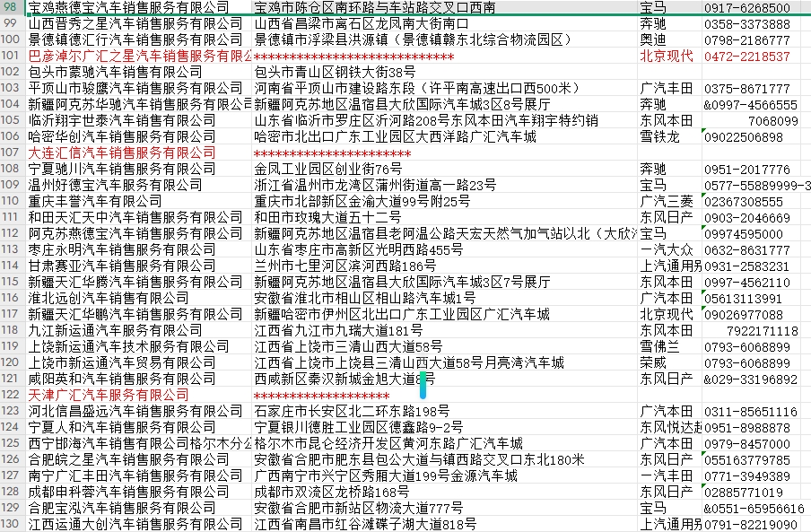Select row header 99
The width and height of the screenshot is (811, 532).
click(x=13, y=23)
